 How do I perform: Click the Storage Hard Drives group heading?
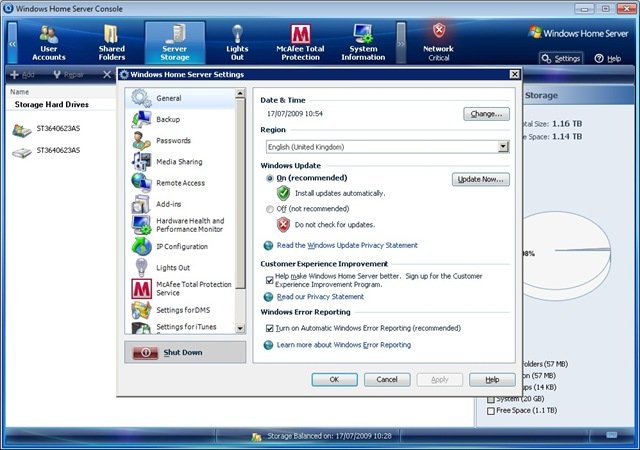coord(51,105)
